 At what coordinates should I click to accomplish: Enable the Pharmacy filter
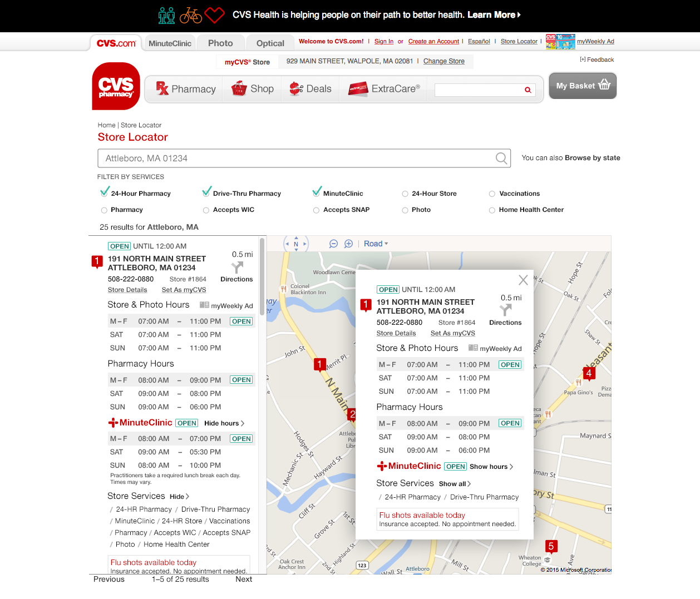(104, 210)
